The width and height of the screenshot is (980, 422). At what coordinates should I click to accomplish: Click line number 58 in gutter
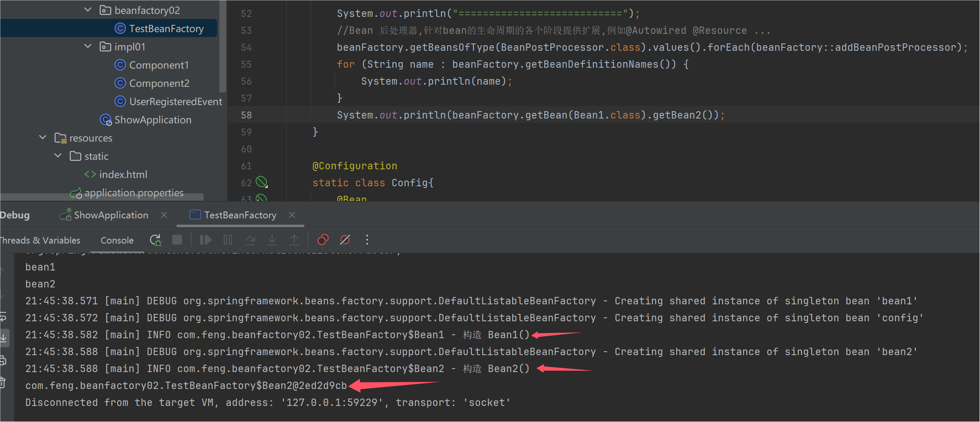[x=246, y=115]
